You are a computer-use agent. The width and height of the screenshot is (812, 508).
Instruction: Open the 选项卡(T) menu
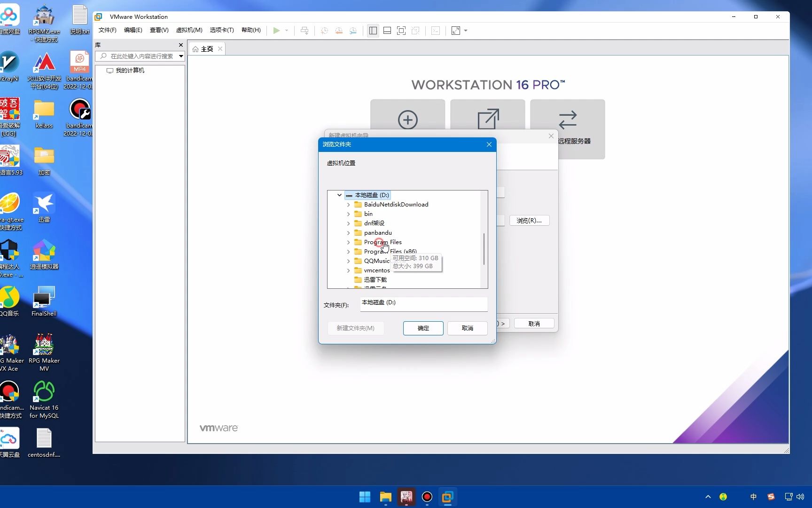[222, 30]
